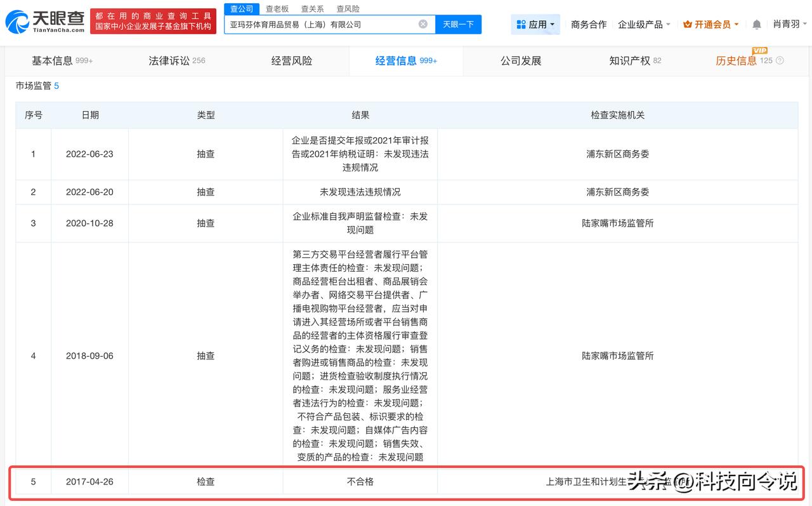The image size is (812, 506).
Task: Click 检查 type in the 2017-04-26 row
Action: coord(206,481)
